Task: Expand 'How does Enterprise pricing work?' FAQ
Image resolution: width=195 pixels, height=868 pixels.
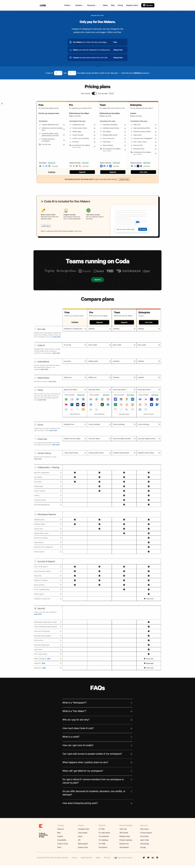Action: click(97, 803)
